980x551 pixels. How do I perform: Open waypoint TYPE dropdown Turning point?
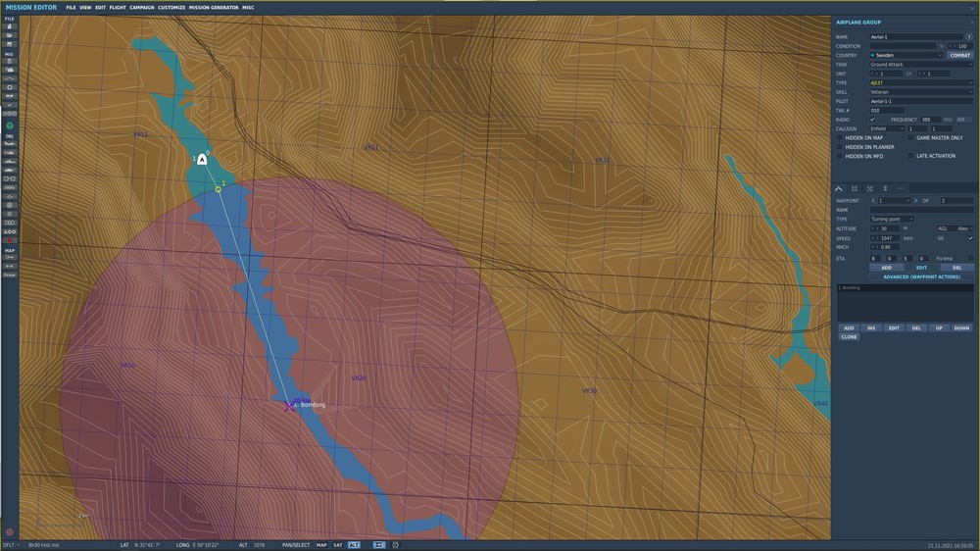892,219
